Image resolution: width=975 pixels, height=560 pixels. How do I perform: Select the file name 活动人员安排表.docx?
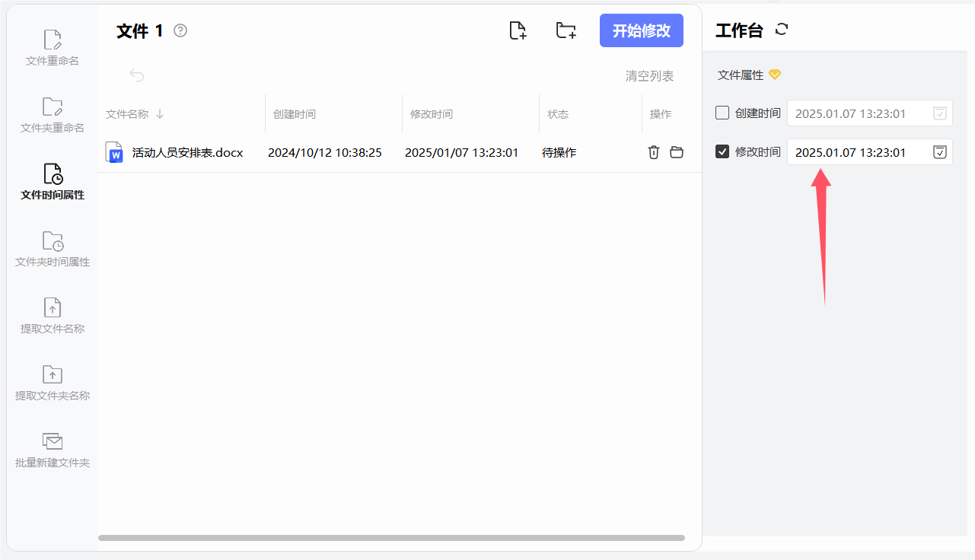(x=187, y=152)
